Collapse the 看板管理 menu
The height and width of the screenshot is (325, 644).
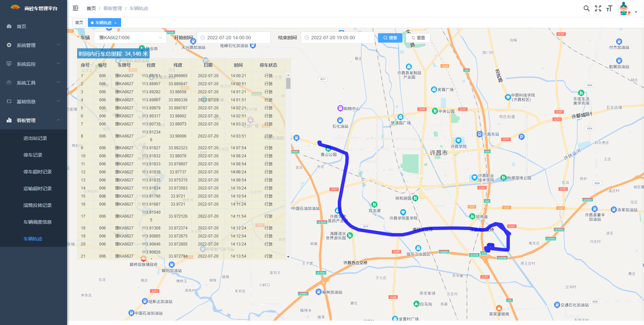[34, 120]
